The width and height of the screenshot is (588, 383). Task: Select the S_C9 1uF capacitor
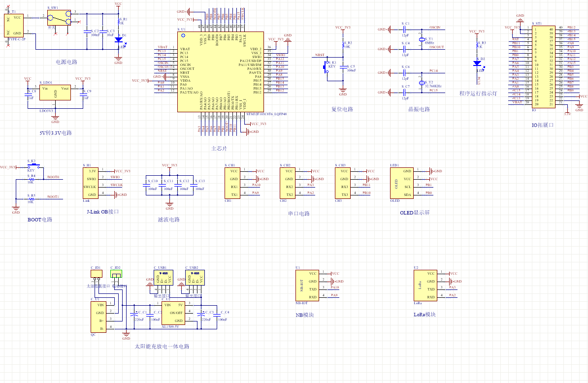pos(83,95)
